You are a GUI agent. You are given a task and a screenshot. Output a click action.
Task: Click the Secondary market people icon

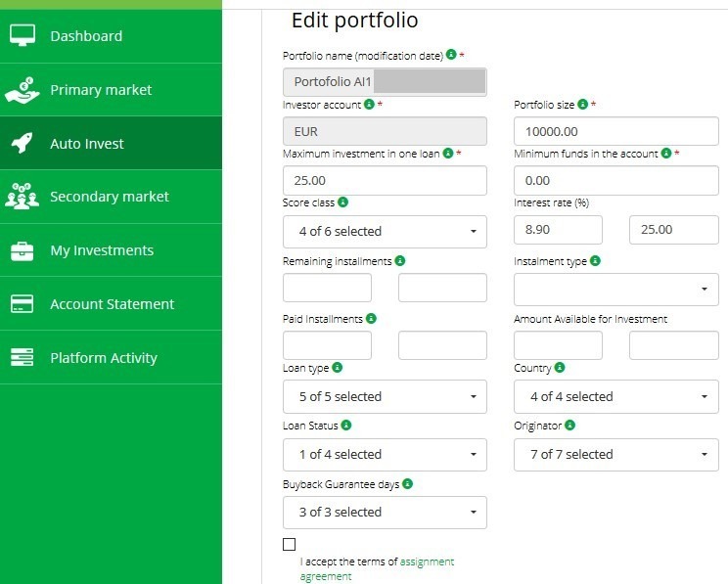pos(22,197)
